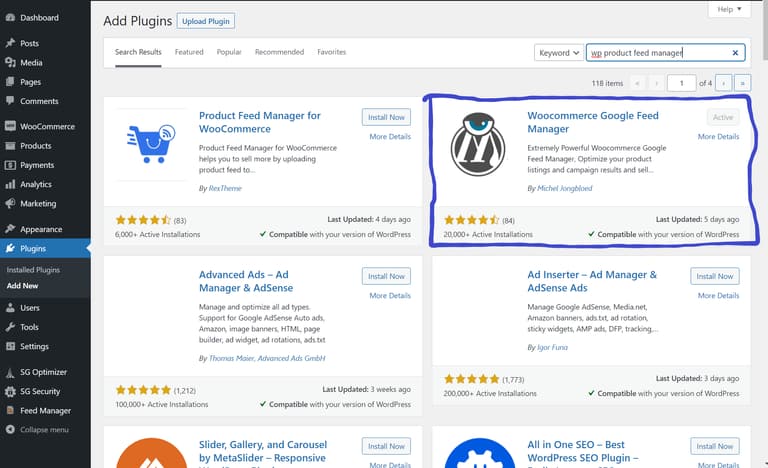Select the WooCommerce sidebar icon
The width and height of the screenshot is (768, 468).
point(10,126)
